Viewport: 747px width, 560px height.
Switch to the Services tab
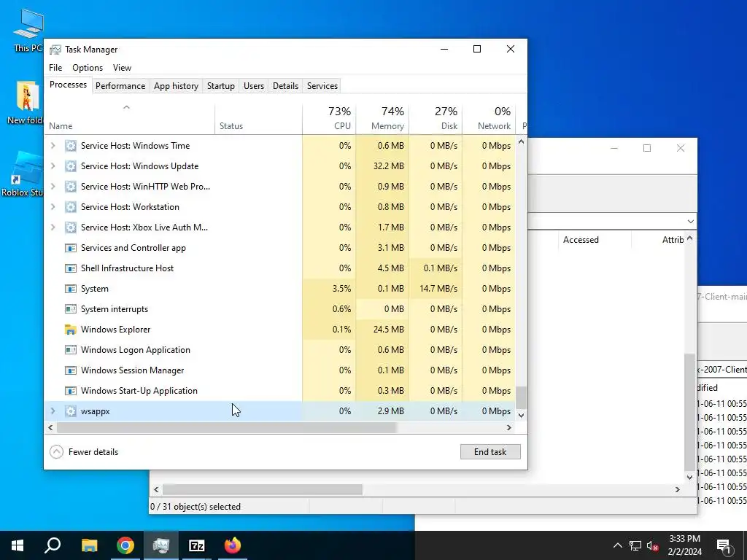pyautogui.click(x=322, y=86)
